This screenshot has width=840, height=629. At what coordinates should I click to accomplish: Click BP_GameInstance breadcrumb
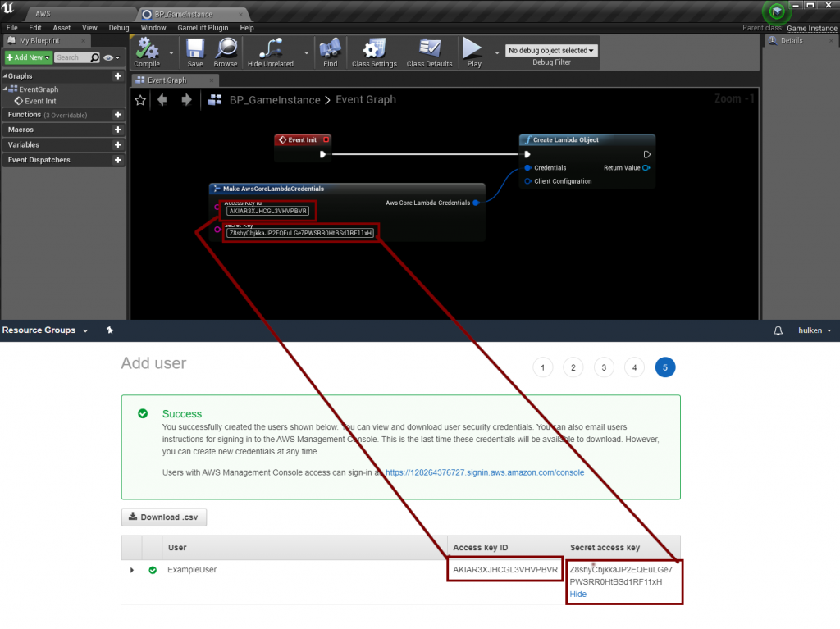point(275,100)
